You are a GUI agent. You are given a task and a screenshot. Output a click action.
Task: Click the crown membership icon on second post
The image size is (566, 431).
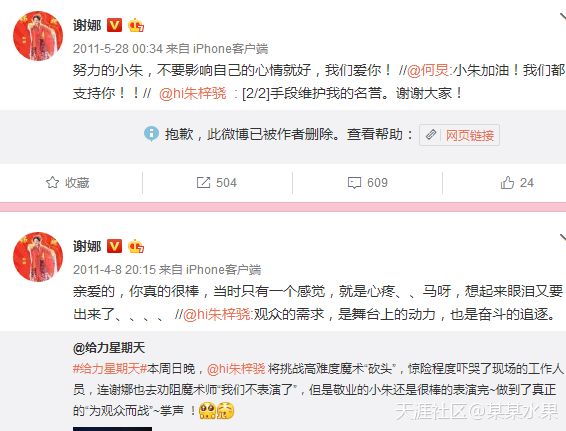point(136,246)
